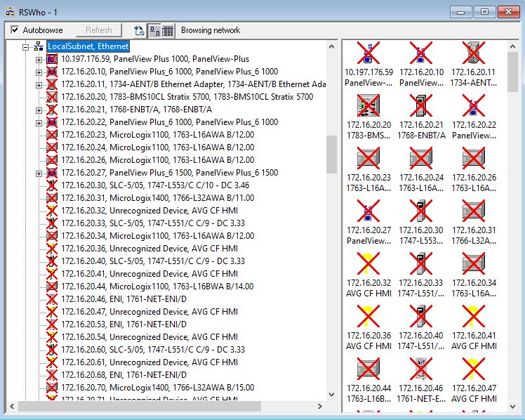
Task: Click 10.197.176.59 PanelView icon in right pane
Action: [x=368, y=53]
